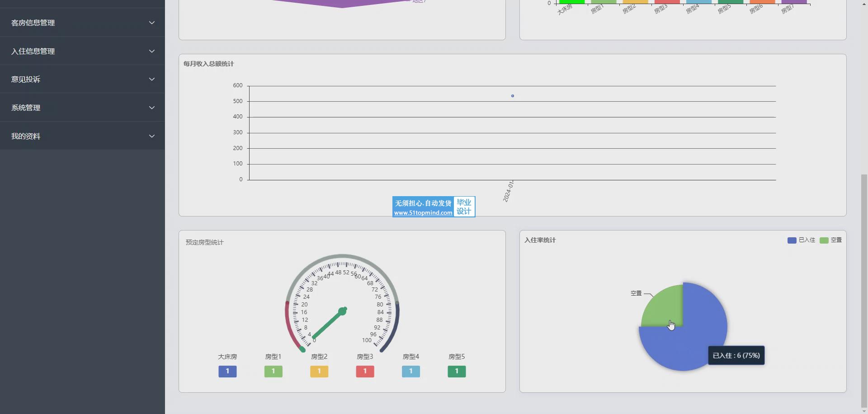This screenshot has height=414, width=868.
Task: Click the page vertical scrollbar thumb
Action: (864, 291)
